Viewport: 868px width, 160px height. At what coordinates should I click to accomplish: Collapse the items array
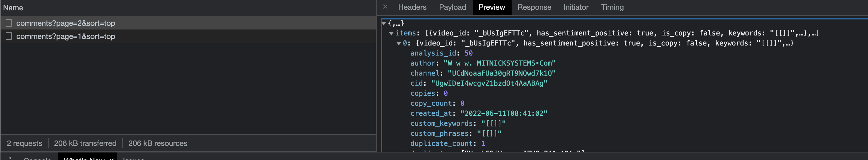click(391, 33)
